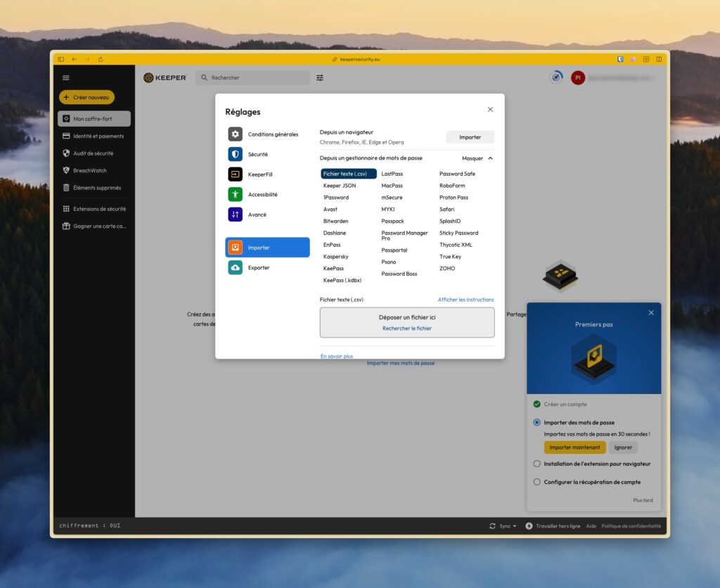
Task: Click the Keeper logo
Action: [165, 77]
